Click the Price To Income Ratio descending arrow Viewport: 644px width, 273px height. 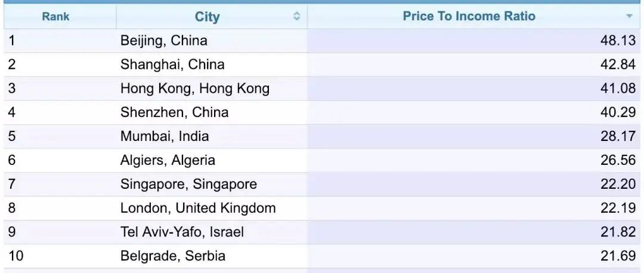[629, 17]
